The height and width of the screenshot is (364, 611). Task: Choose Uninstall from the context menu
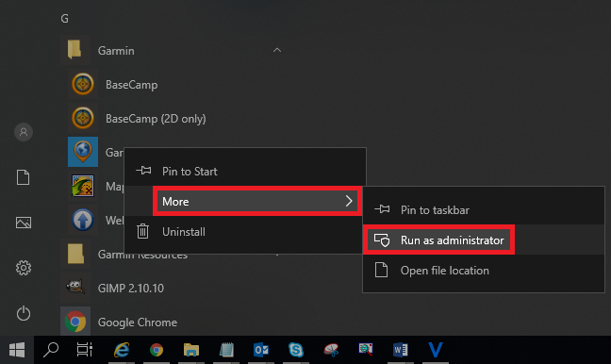243,231
